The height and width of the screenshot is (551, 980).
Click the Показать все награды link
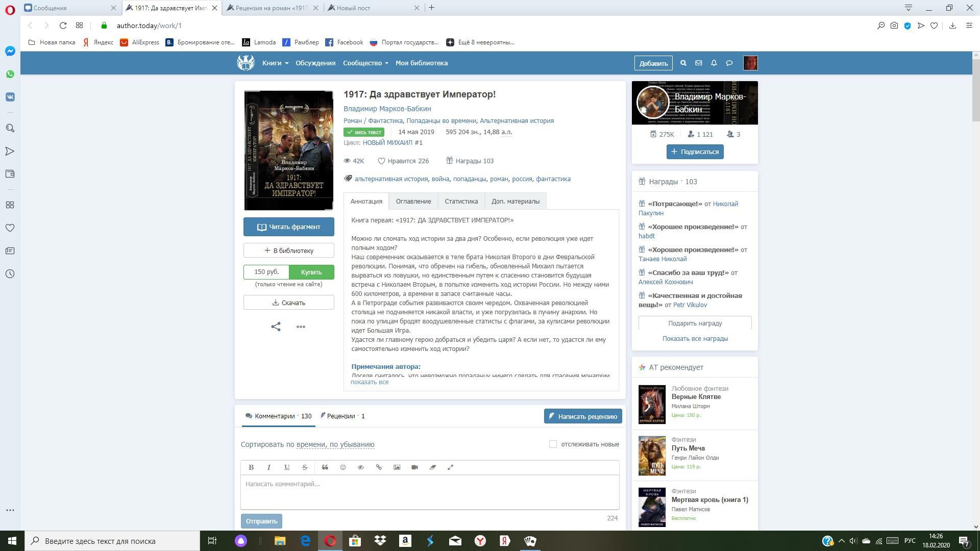click(695, 339)
